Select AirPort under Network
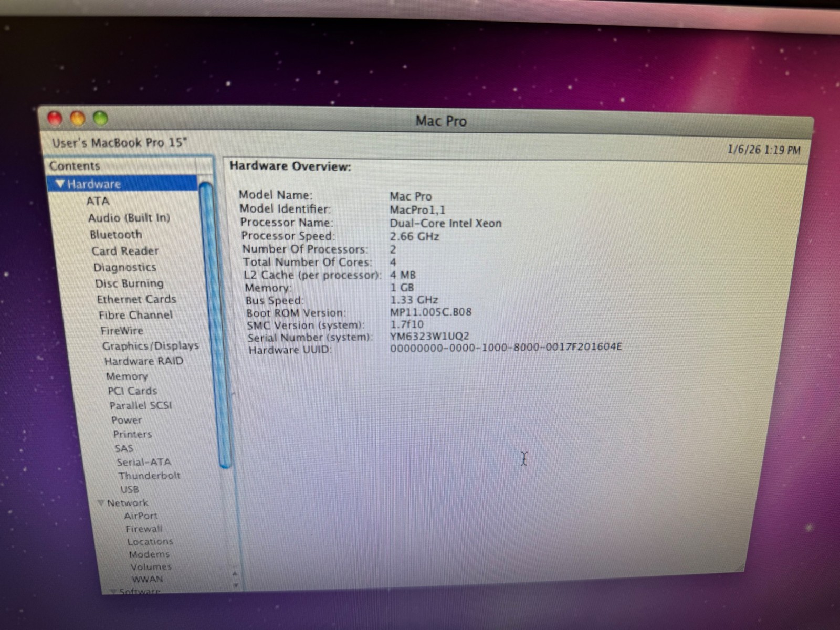840x630 pixels. point(141,516)
